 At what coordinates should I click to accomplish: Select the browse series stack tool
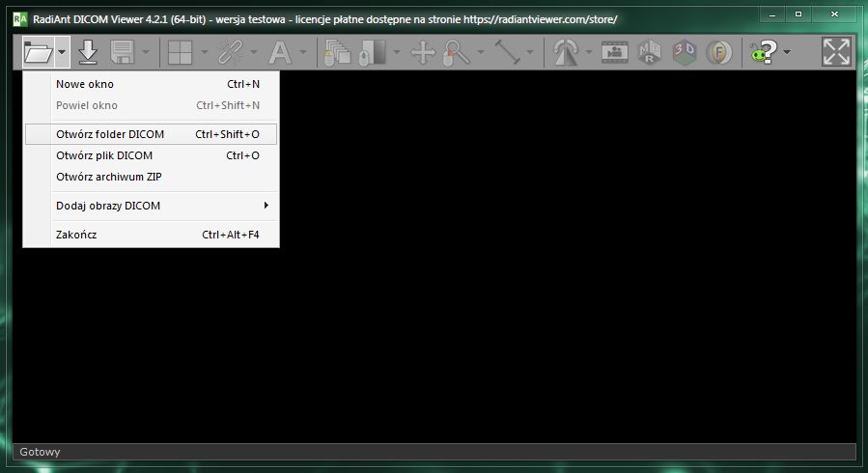[x=337, y=52]
